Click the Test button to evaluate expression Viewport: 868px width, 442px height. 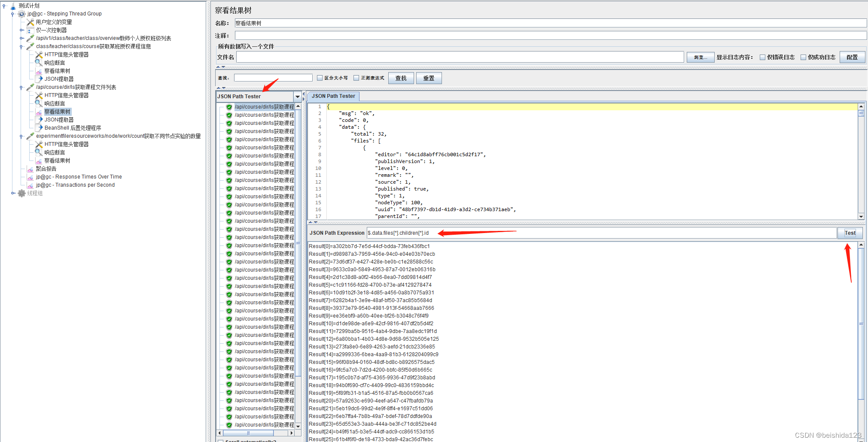[x=850, y=233]
